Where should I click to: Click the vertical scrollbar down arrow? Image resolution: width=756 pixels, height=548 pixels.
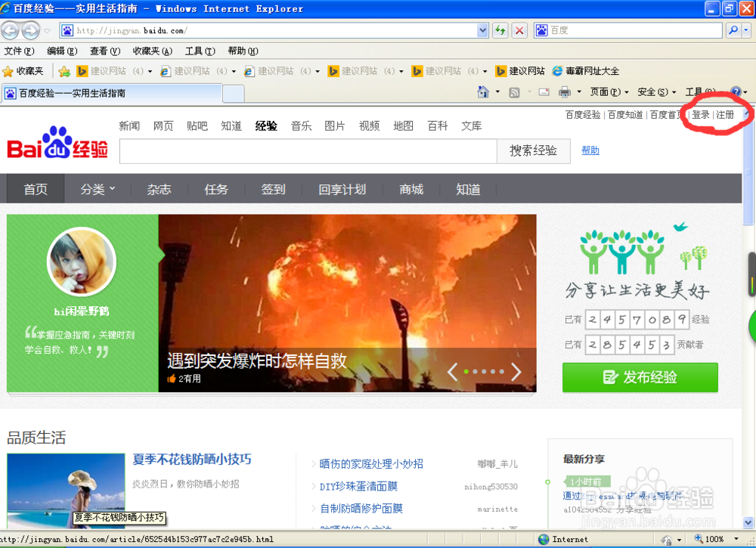748,522
